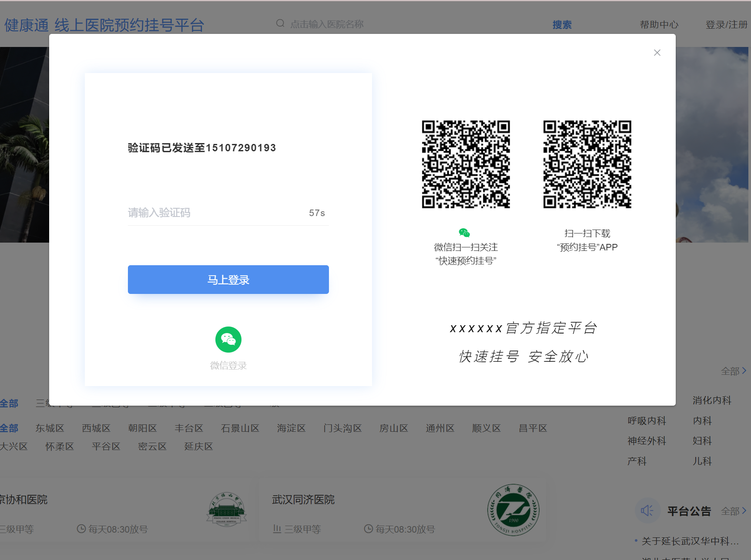The image size is (751, 560).
Task: Select 延庆区 district filter
Action: click(199, 447)
